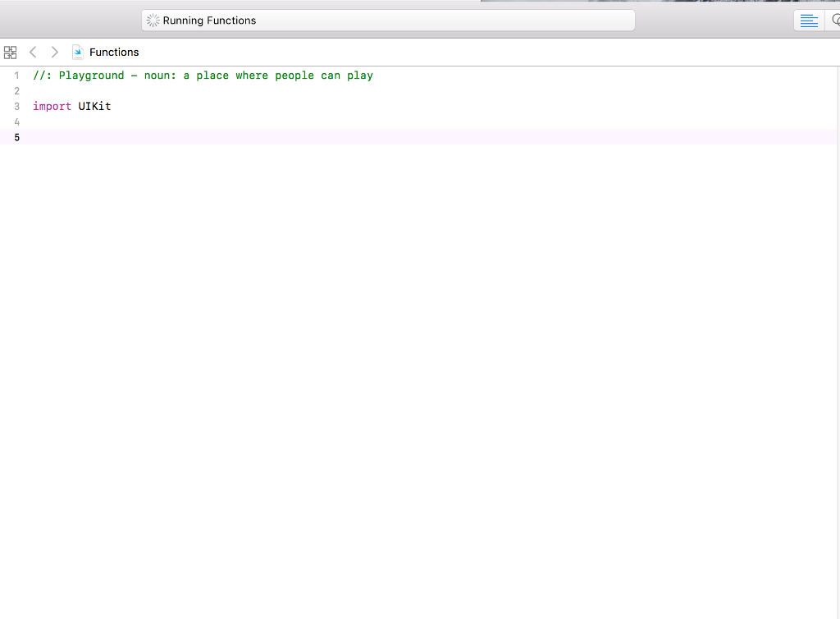Screen dimensions: 840x619
Task: Click the word Playground in the comment
Action: click(x=92, y=75)
